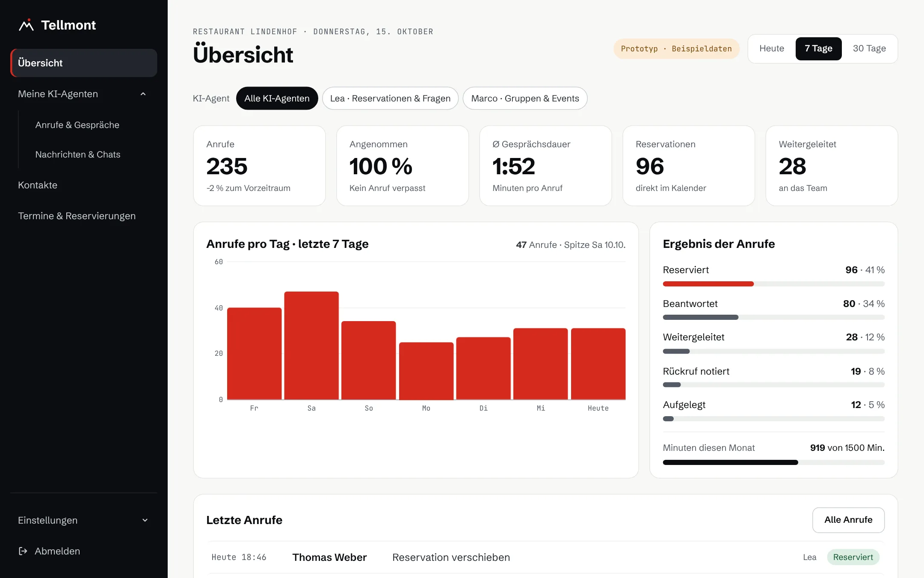Click the green Reserviert status tag

853,557
